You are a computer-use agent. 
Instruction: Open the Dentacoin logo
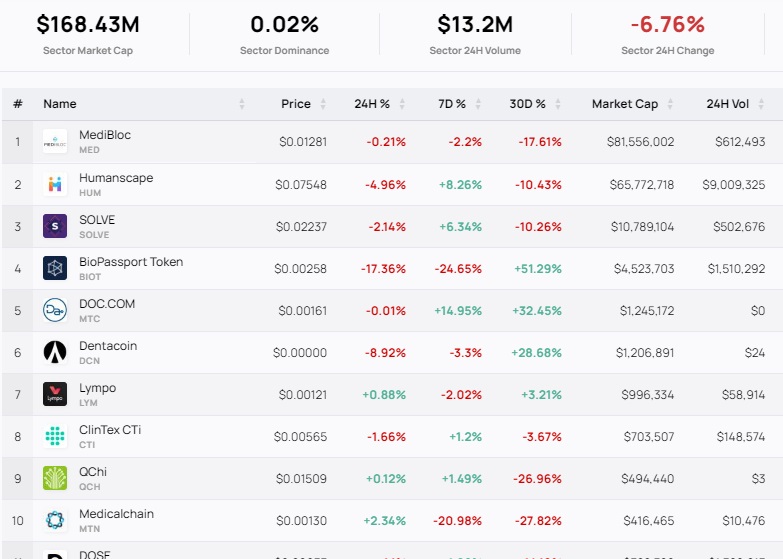[x=55, y=352]
